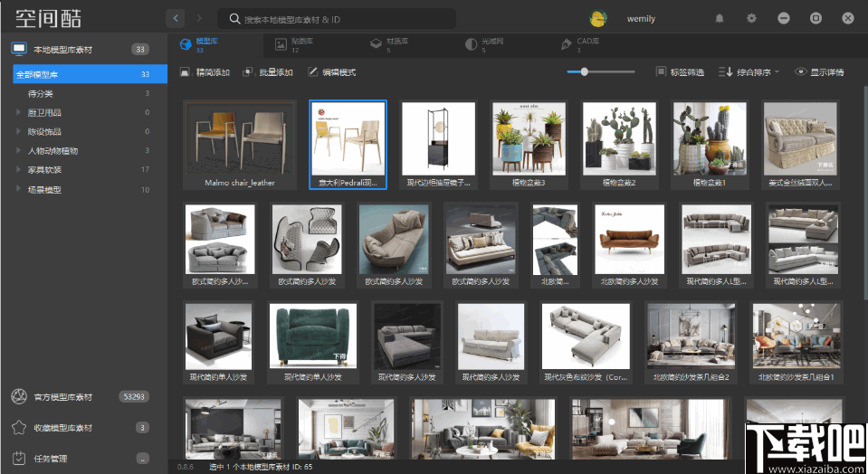Open the wemily user avatar
This screenshot has height=474, width=868.
coord(598,19)
